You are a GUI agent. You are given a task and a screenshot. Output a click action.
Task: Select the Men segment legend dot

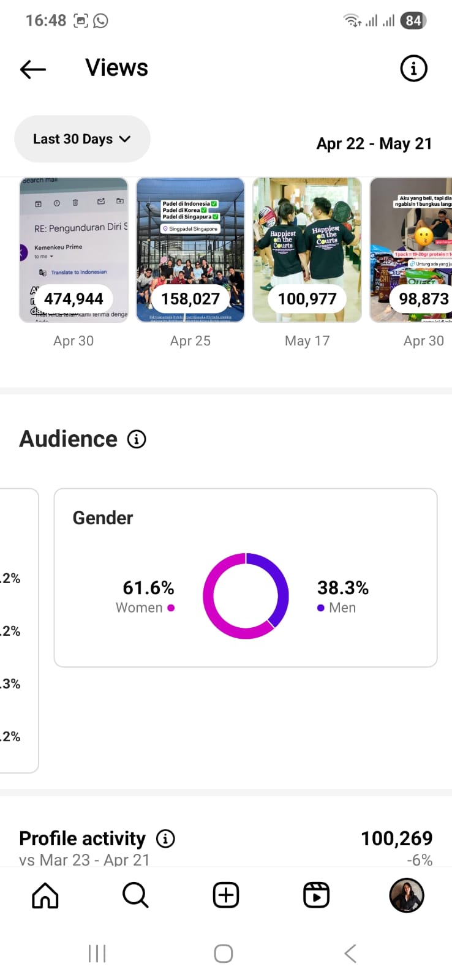(320, 608)
